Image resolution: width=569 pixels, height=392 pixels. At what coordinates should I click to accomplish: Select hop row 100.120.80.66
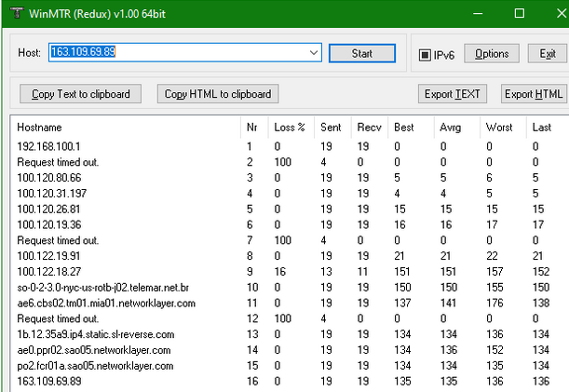(x=290, y=178)
